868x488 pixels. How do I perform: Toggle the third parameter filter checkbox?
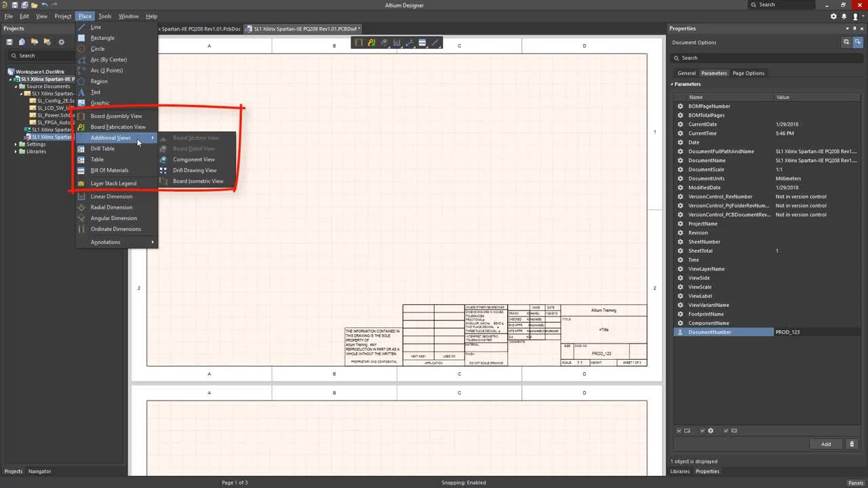726,430
